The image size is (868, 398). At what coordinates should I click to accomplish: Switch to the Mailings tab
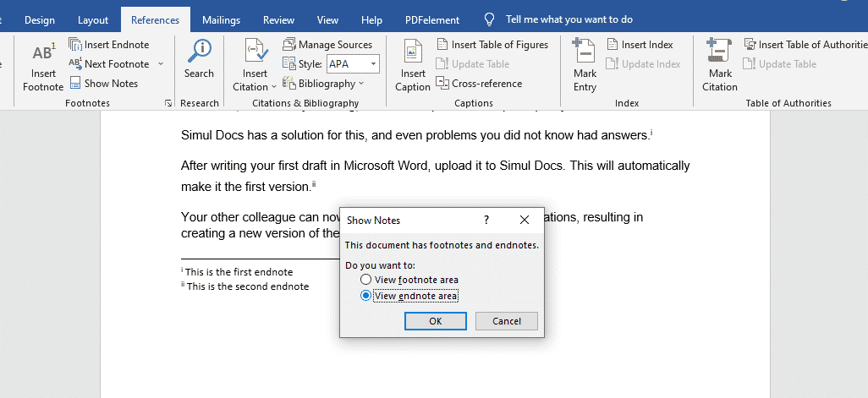tap(221, 19)
